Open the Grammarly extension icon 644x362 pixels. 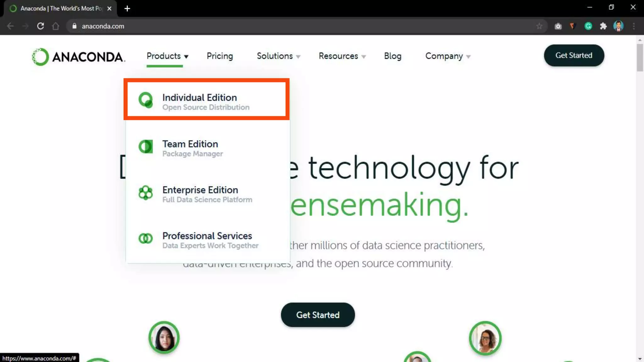[588, 26]
